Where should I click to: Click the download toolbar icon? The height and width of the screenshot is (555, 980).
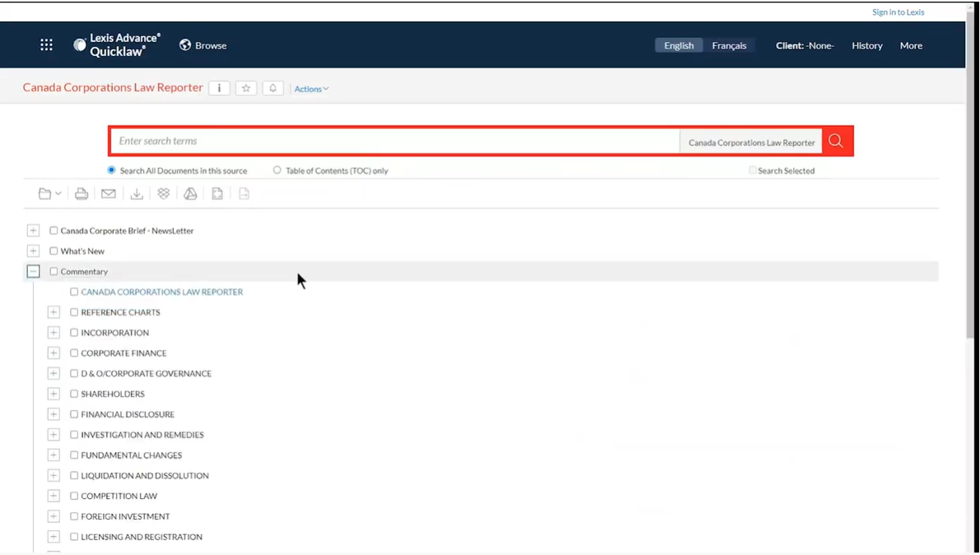point(137,194)
